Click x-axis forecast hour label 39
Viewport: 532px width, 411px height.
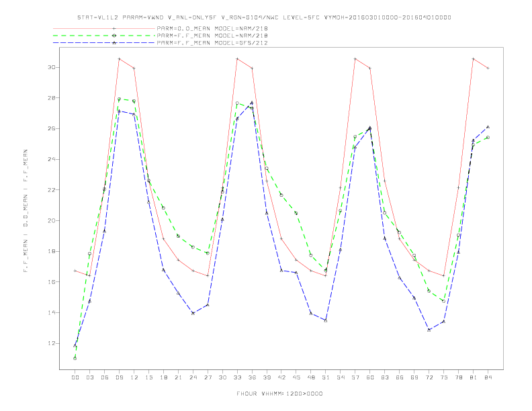[x=267, y=377]
